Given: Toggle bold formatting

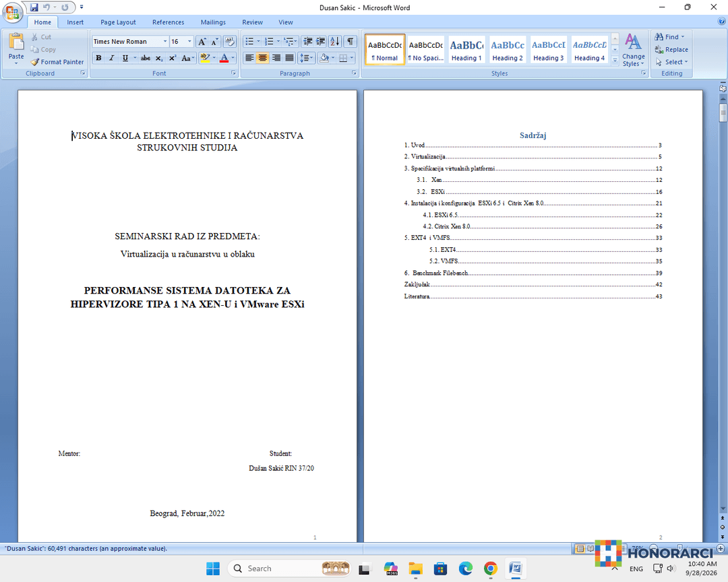Looking at the screenshot, I should click(98, 58).
